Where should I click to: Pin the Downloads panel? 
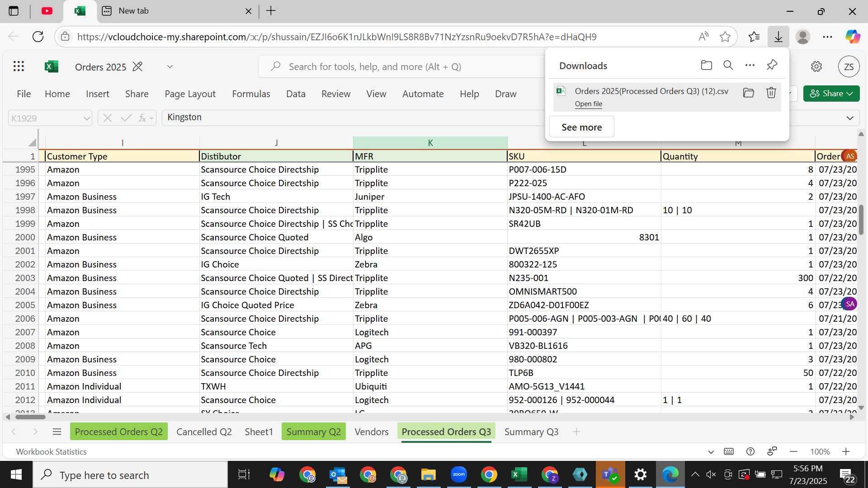[x=772, y=66]
